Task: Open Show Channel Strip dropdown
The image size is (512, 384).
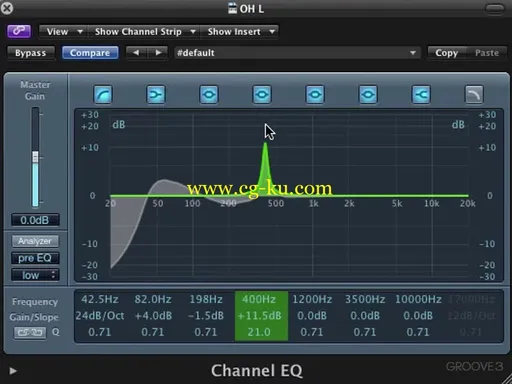Action: (x=144, y=32)
